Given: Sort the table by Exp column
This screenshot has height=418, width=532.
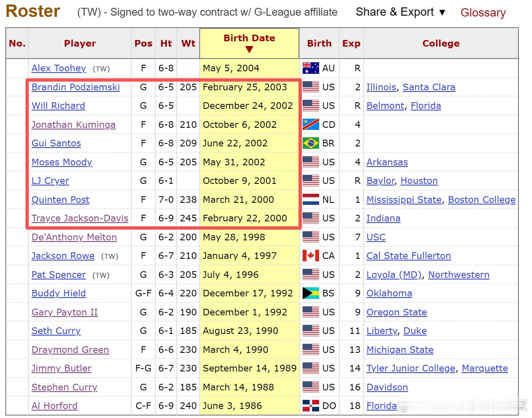Looking at the screenshot, I should tap(351, 43).
